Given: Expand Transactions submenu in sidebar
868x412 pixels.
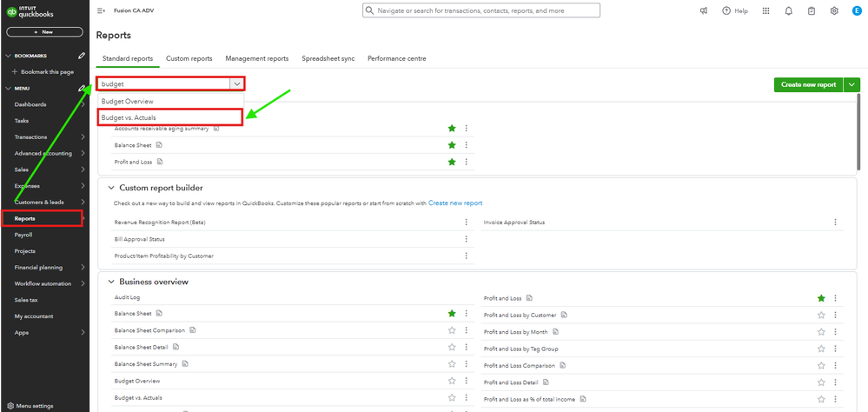Looking at the screenshot, I should coord(83,136).
